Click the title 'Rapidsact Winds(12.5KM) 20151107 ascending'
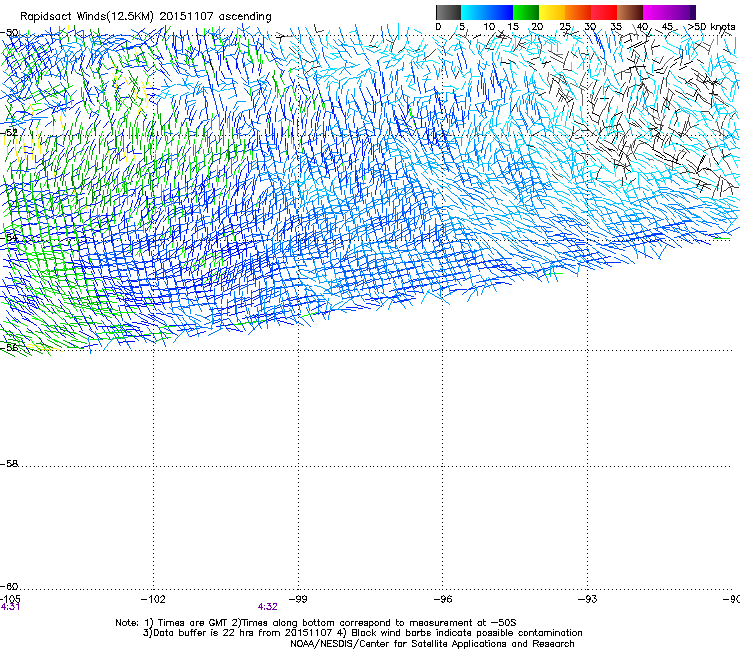Screen dimensions: 740x650 (x=146, y=16)
